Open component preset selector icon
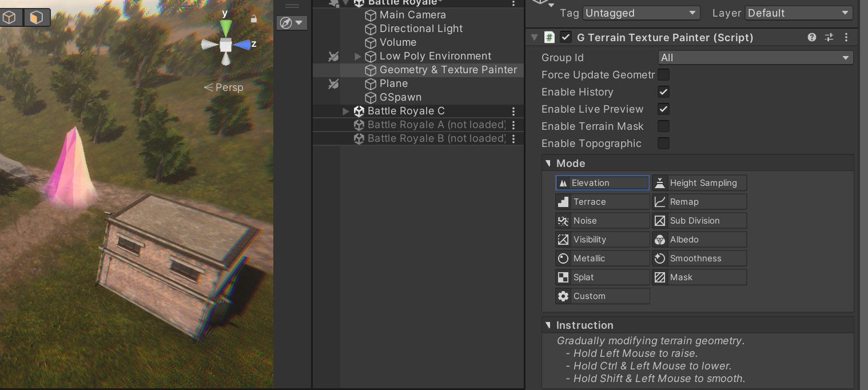Image resolution: width=868 pixels, height=390 pixels. tap(829, 37)
